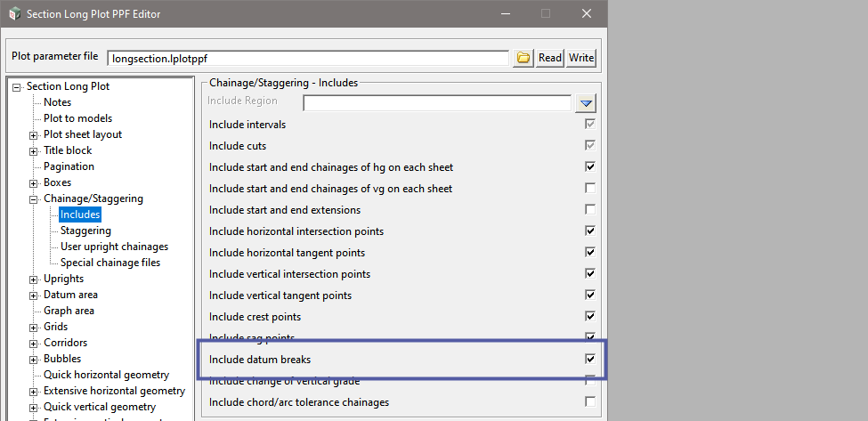The image size is (868, 421).
Task: Collapse the Chainage/Staggering tree node
Action: point(34,199)
